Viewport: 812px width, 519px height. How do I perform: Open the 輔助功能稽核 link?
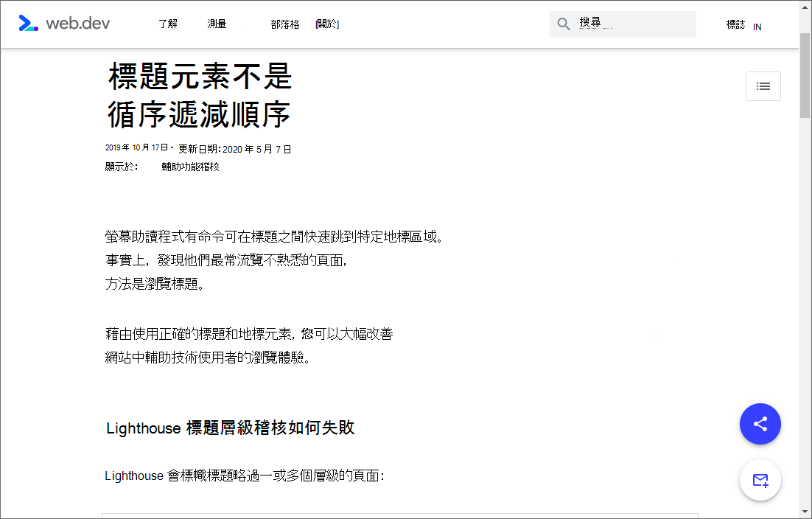point(190,166)
